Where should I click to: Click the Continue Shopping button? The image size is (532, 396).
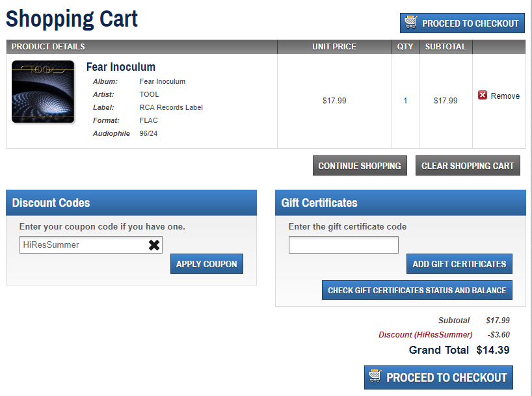[x=360, y=166]
